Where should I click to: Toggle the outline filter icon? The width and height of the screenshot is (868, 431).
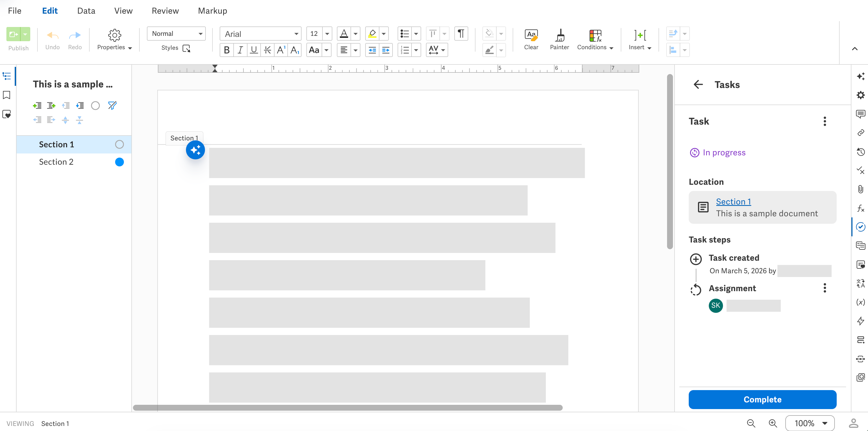112,106
